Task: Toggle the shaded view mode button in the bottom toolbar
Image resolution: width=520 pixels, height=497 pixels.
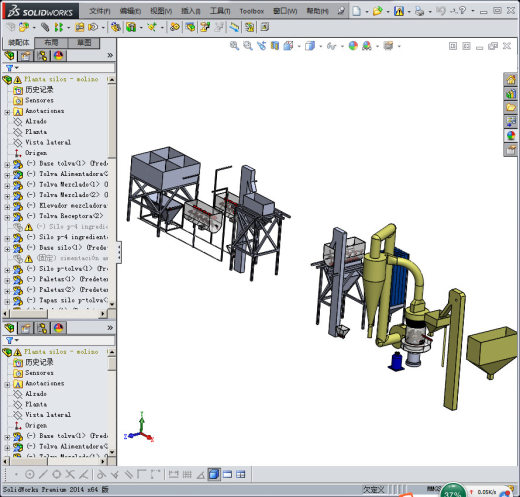Action: click(x=214, y=474)
